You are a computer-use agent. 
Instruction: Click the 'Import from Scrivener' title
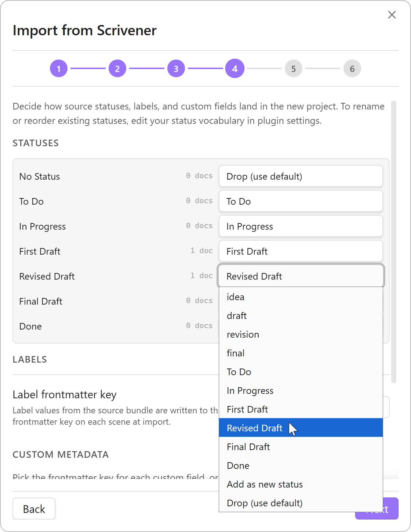point(85,30)
